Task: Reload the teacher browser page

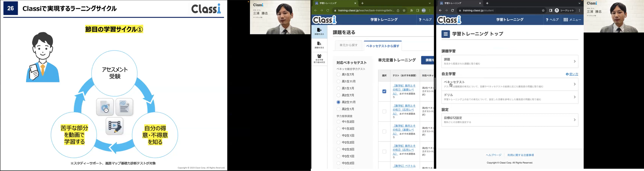Action: tap(328, 11)
